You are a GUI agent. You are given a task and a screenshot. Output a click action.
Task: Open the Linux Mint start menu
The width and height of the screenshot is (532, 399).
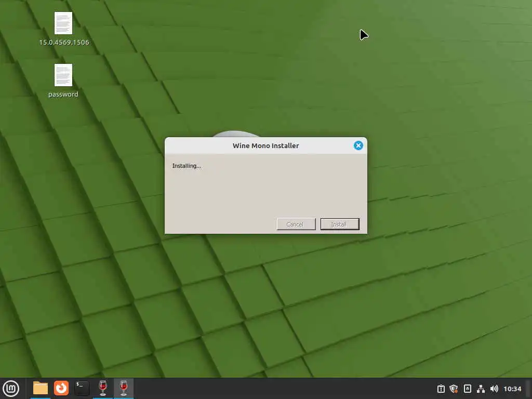(11, 389)
